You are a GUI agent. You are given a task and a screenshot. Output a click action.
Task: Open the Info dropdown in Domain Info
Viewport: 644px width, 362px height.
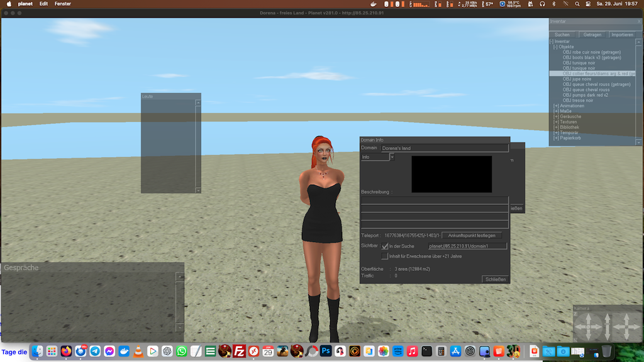[x=392, y=157]
